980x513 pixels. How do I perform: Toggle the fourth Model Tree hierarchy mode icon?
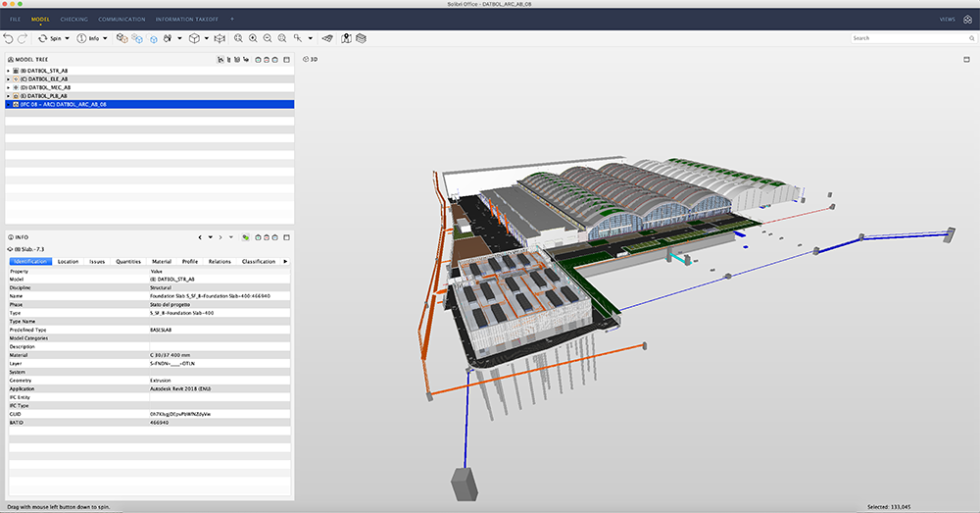246,60
